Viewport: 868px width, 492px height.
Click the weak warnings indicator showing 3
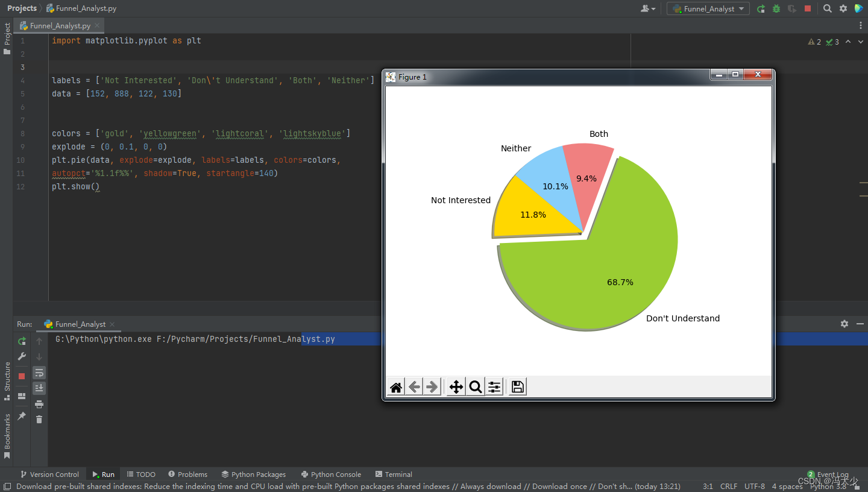(832, 42)
